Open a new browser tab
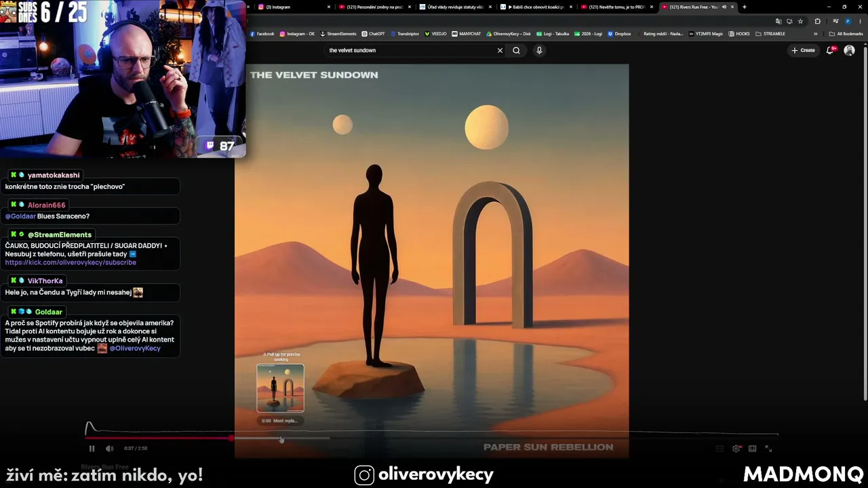 744,7
